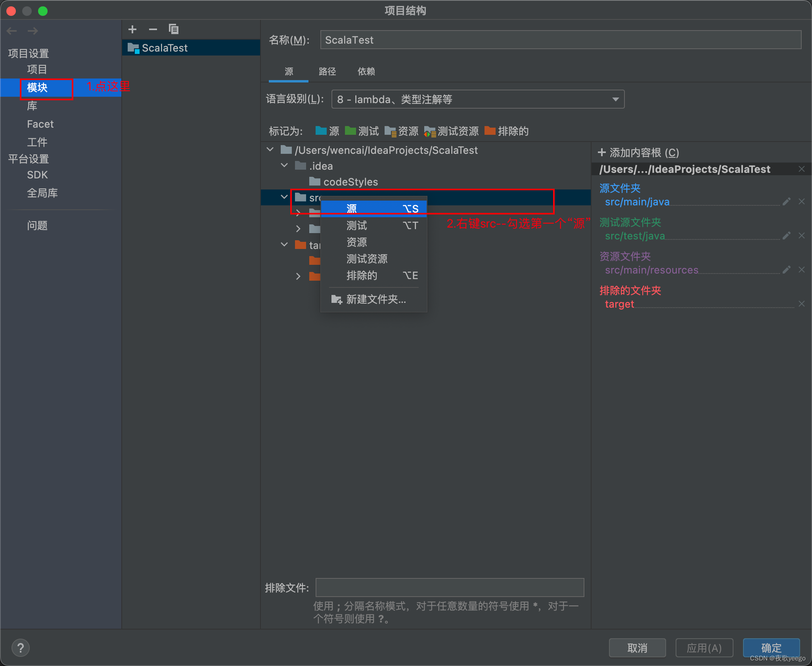
Task: Remove the ScalaTest content root
Action: click(x=802, y=169)
